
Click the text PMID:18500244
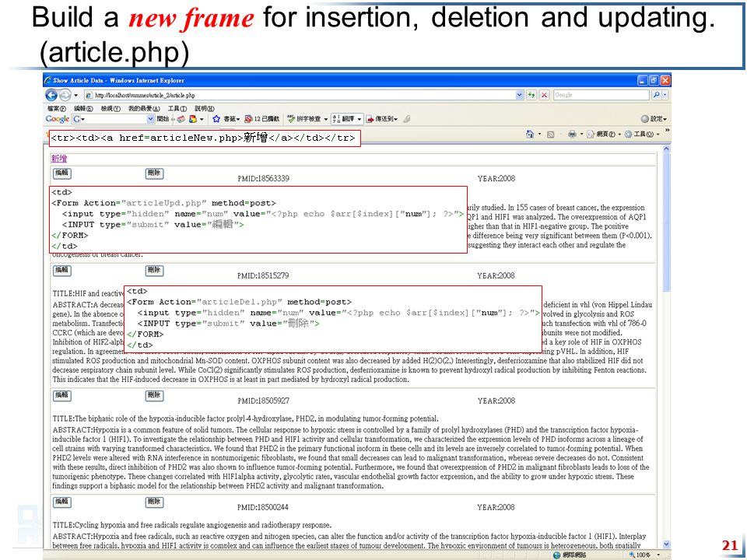(263, 508)
